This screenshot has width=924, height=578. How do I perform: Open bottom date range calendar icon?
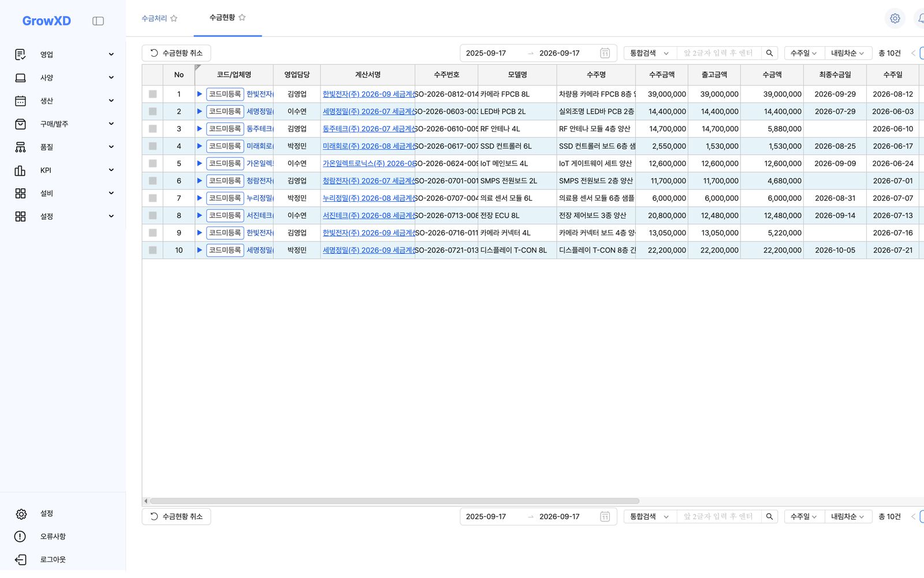point(605,517)
